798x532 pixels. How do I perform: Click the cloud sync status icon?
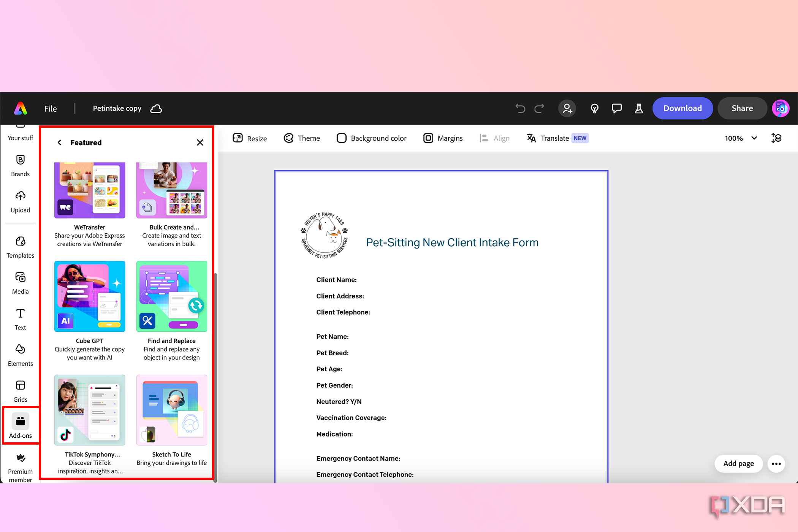tap(156, 109)
